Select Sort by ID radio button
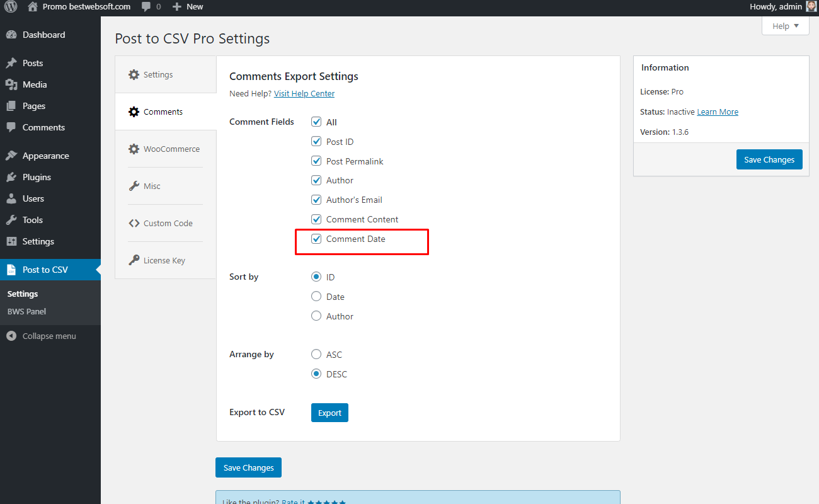This screenshot has height=504, width=819. pyautogui.click(x=316, y=277)
